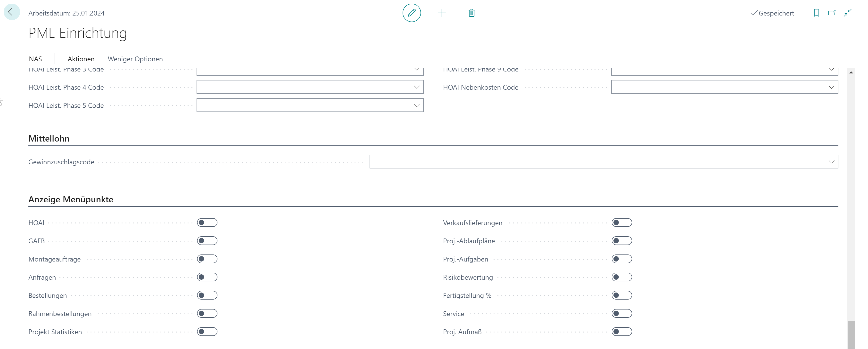
Task: Switch on Service toggle
Action: tap(622, 313)
